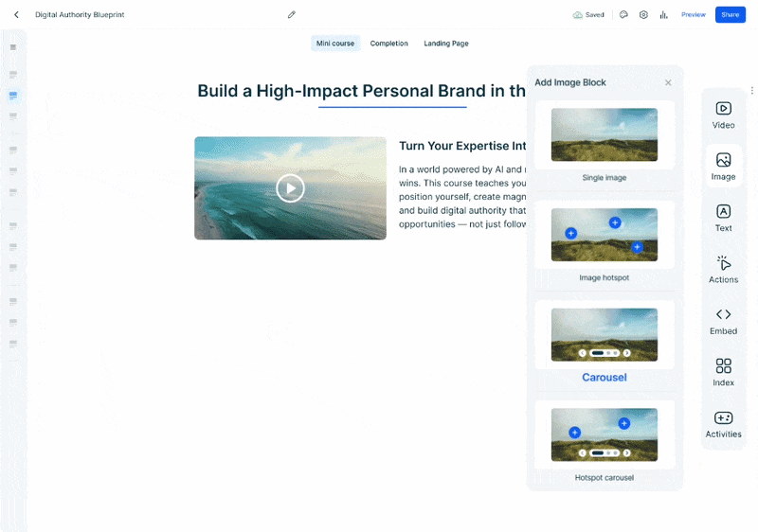Viewport: 758px width, 532px height.
Task: Expand the left sidebar hamburger menu
Action: click(13, 47)
